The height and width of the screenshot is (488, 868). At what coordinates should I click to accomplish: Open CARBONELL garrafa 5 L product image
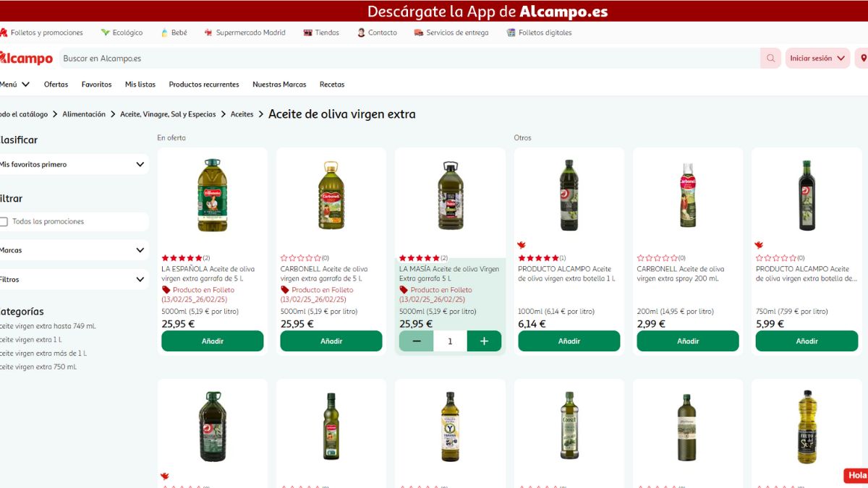tap(331, 196)
